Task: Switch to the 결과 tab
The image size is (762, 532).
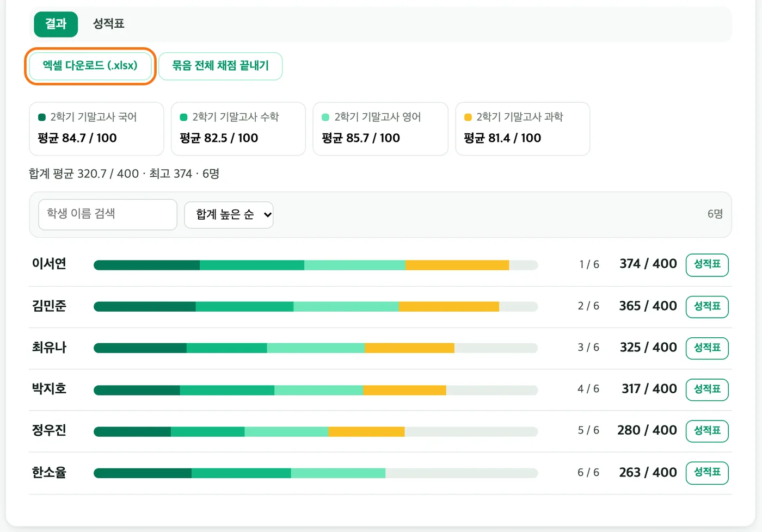Action: [56, 24]
